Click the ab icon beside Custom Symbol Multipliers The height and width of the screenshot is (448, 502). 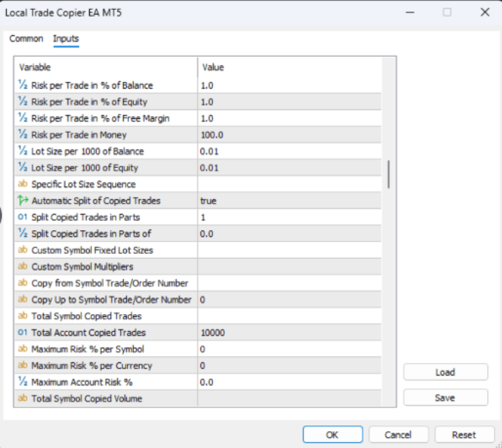(23, 266)
